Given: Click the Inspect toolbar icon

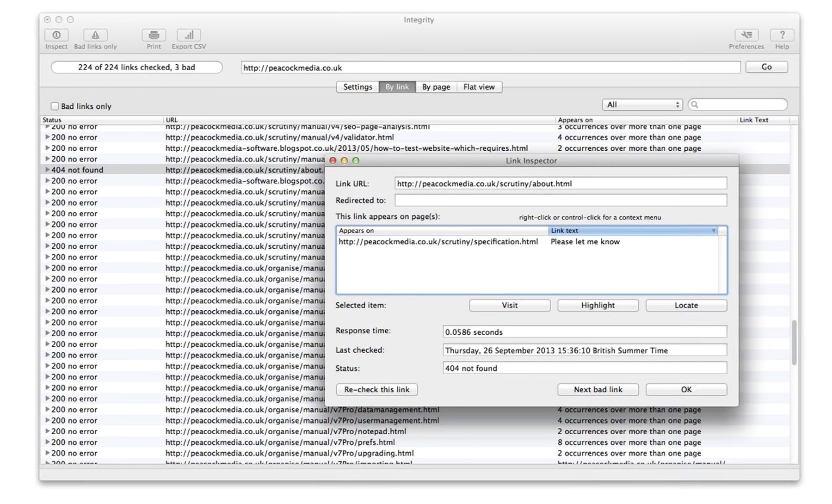Looking at the screenshot, I should (x=56, y=36).
